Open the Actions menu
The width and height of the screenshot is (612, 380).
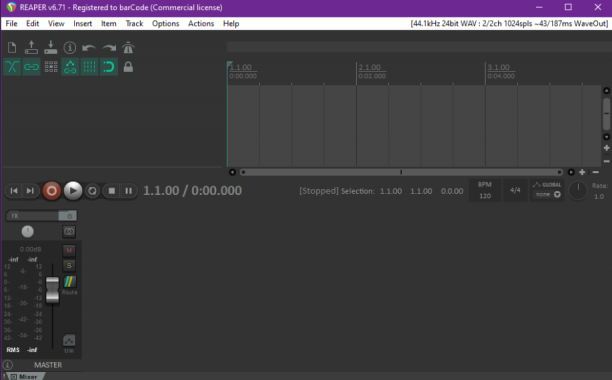[x=201, y=23]
